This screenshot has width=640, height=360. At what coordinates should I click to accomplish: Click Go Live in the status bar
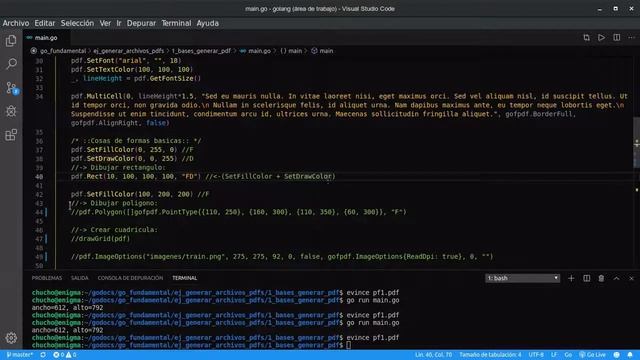point(592,355)
